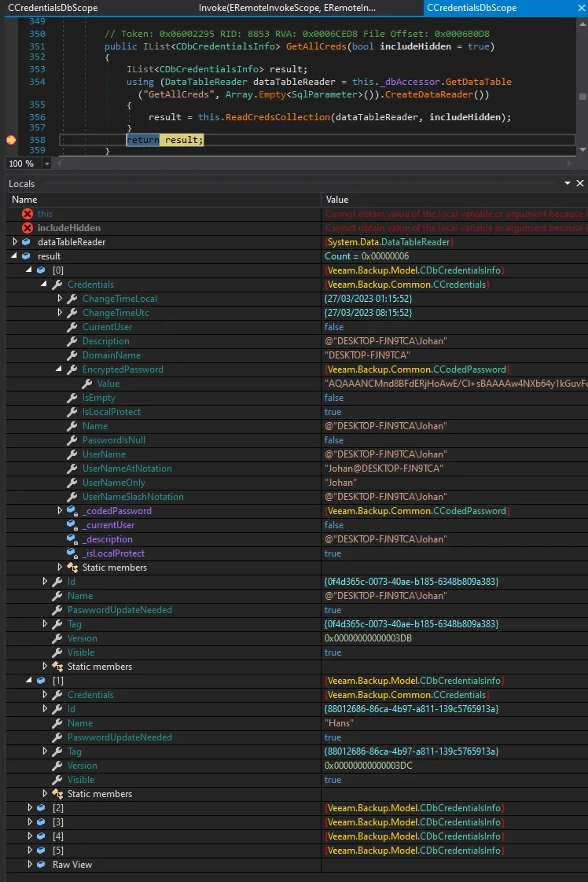This screenshot has height=882, width=588.
Task: Collapse the result variable node
Action: [x=15, y=256]
